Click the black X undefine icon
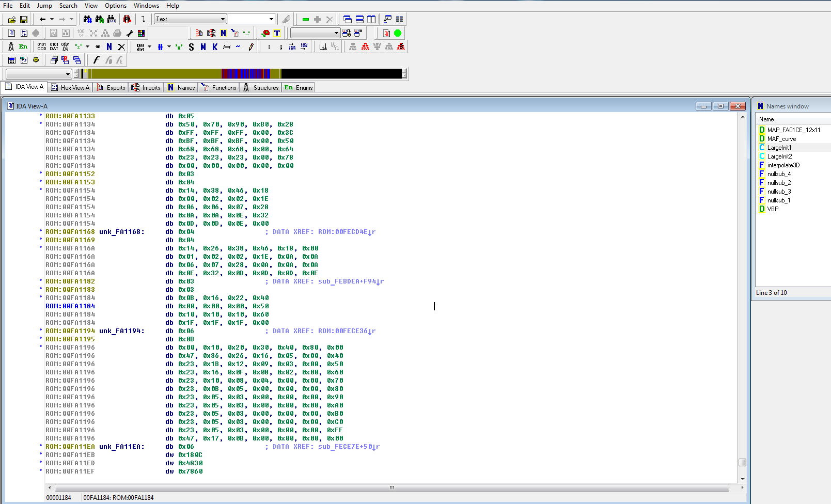 (x=121, y=47)
